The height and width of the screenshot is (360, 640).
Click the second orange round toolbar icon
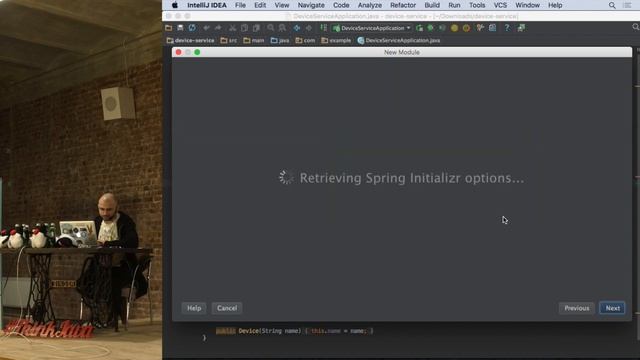[x=466, y=28]
